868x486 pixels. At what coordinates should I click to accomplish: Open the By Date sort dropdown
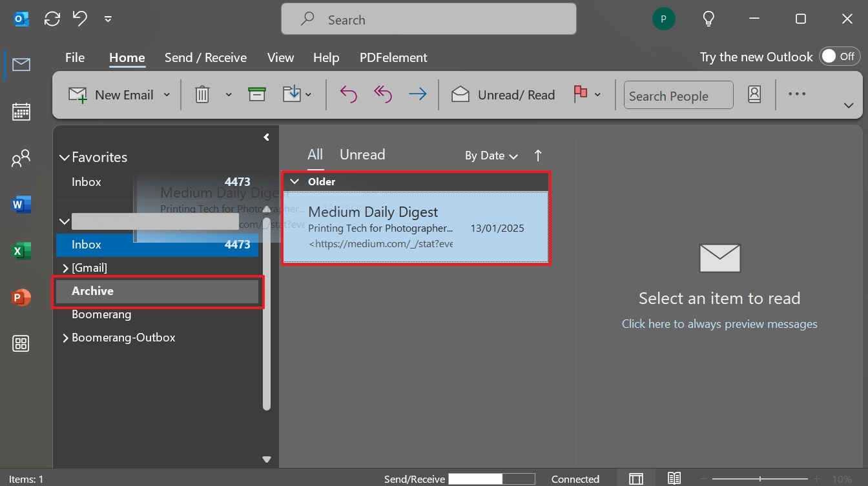[x=491, y=156]
